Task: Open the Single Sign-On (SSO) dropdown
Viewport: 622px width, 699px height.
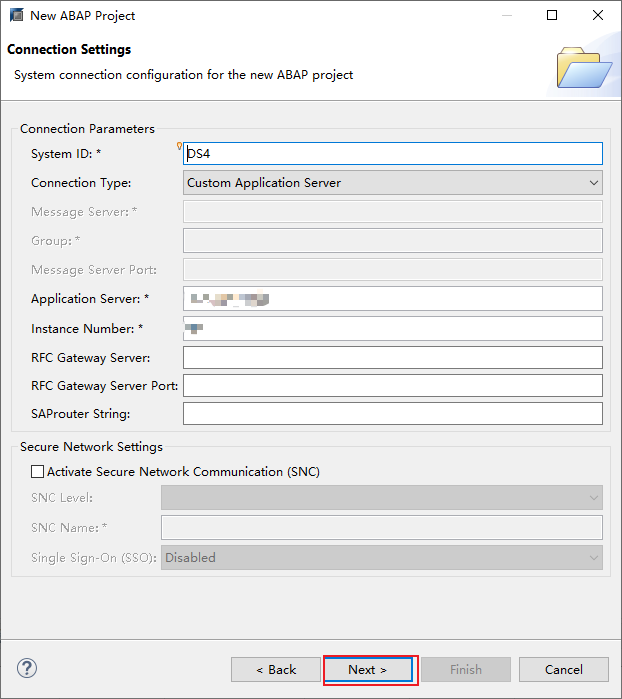Action: pos(382,557)
